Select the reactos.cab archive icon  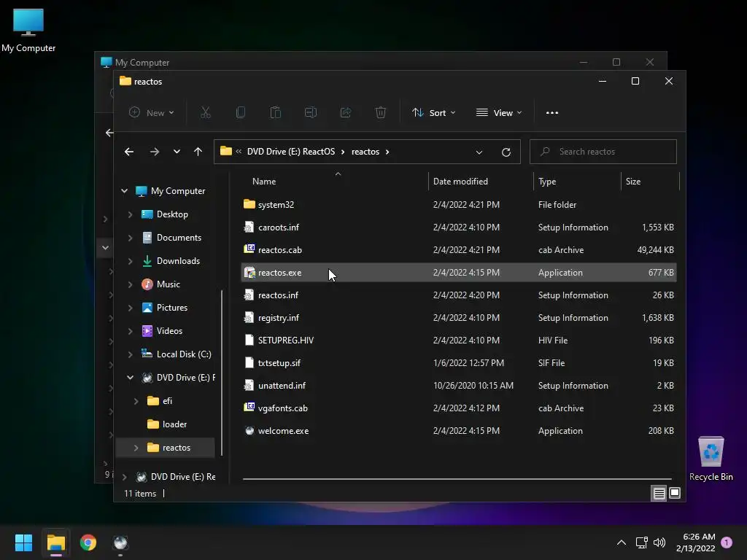tap(249, 249)
